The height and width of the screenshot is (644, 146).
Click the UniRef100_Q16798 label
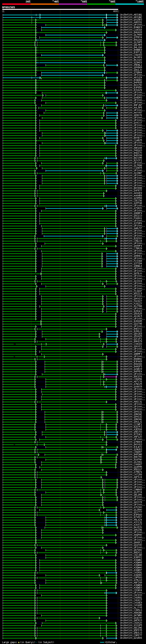(131, 324)
